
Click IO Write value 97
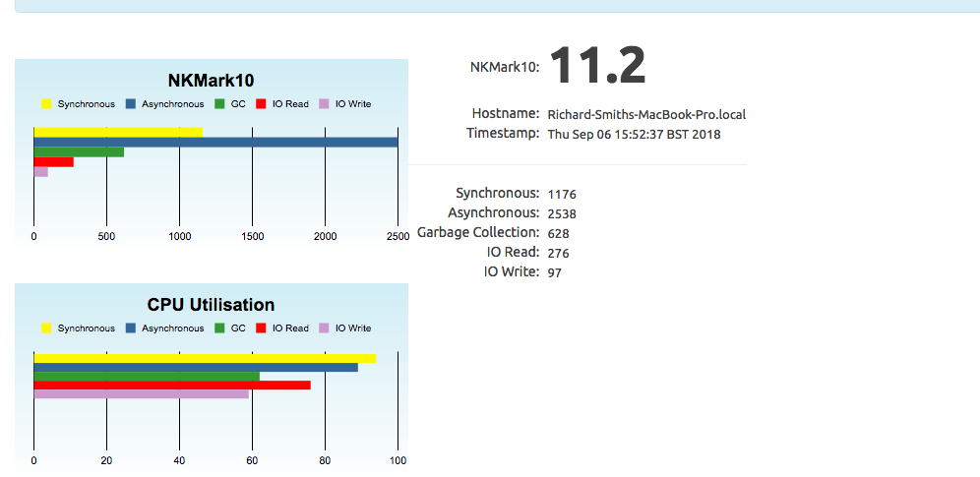point(555,272)
